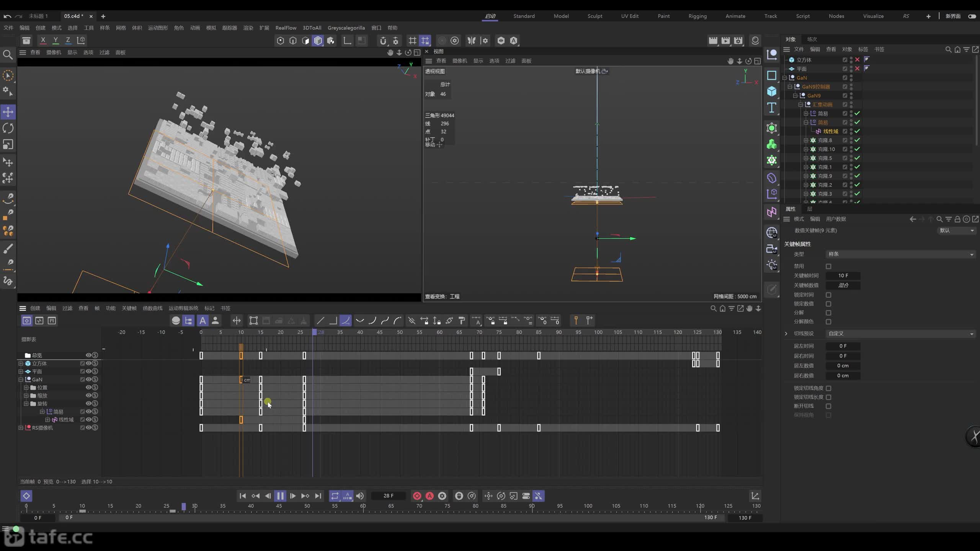The image size is (980, 551).
Task: Open the 默认 dropdown in attributes
Action: click(x=956, y=230)
